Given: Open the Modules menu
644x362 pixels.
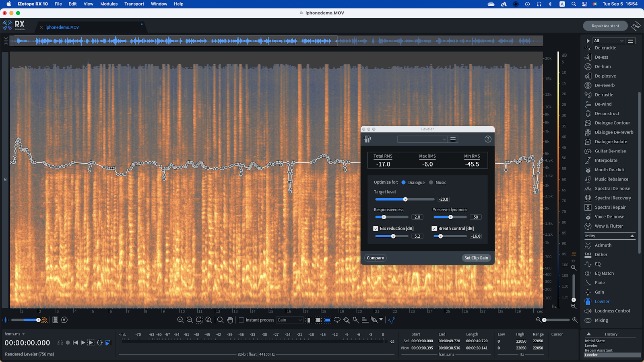Looking at the screenshot, I should pyautogui.click(x=109, y=4).
